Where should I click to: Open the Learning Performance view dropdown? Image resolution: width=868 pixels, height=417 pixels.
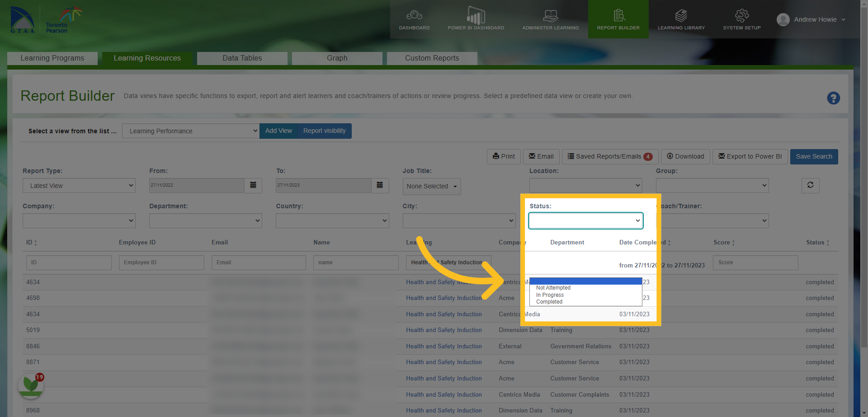click(191, 131)
